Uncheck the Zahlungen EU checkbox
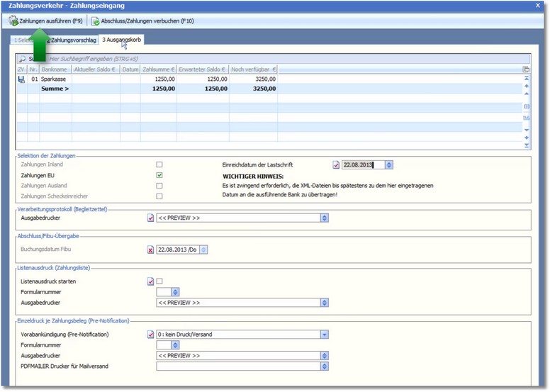Screen dimensions: 550x392 coord(159,175)
